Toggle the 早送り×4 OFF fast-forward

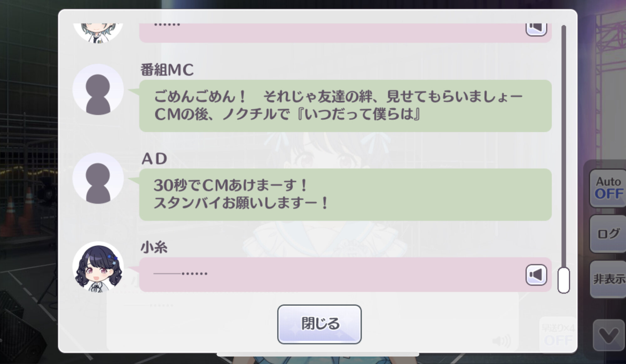click(558, 334)
